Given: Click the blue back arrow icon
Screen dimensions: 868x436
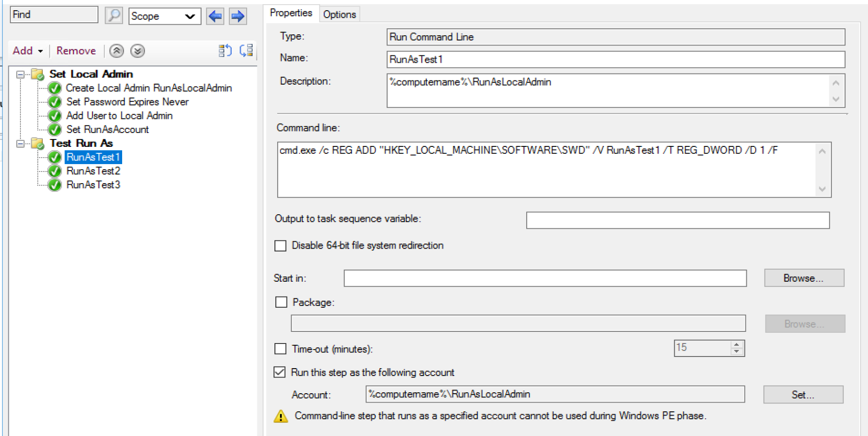Looking at the screenshot, I should 215,16.
